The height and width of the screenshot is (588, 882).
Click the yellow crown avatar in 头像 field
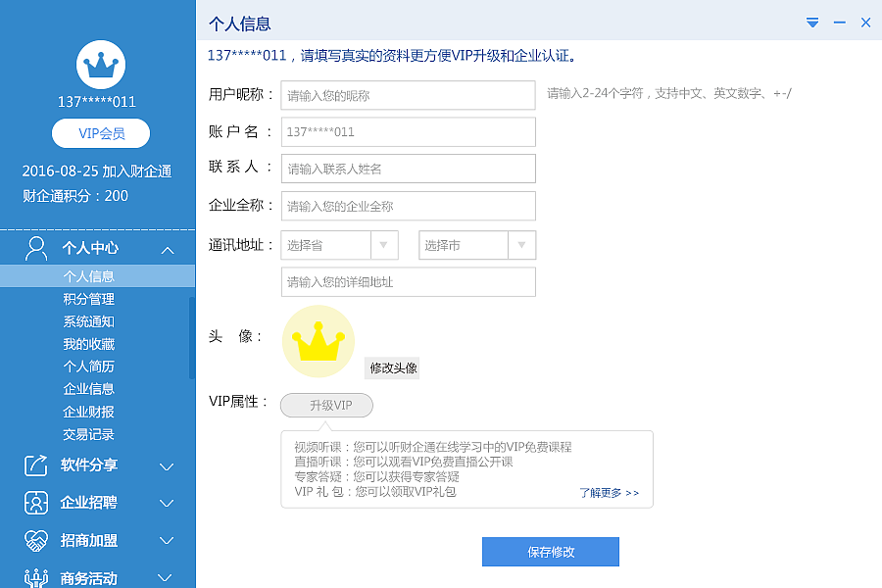click(x=318, y=341)
